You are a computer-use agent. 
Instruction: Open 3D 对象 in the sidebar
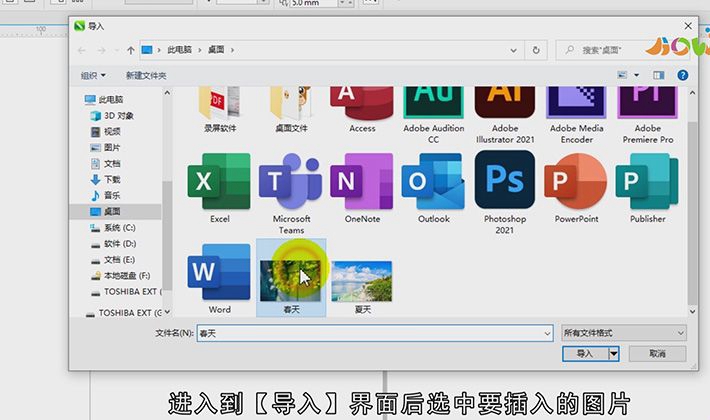119,116
